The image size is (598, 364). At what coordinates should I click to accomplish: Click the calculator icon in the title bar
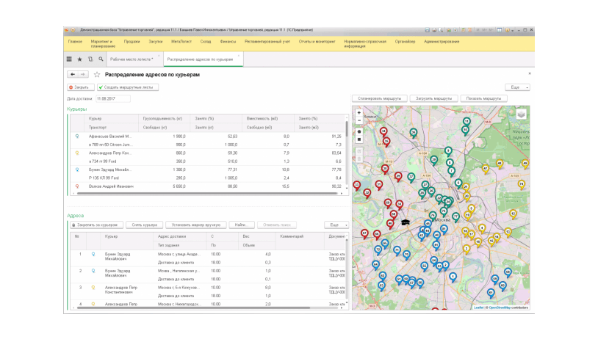464,30
